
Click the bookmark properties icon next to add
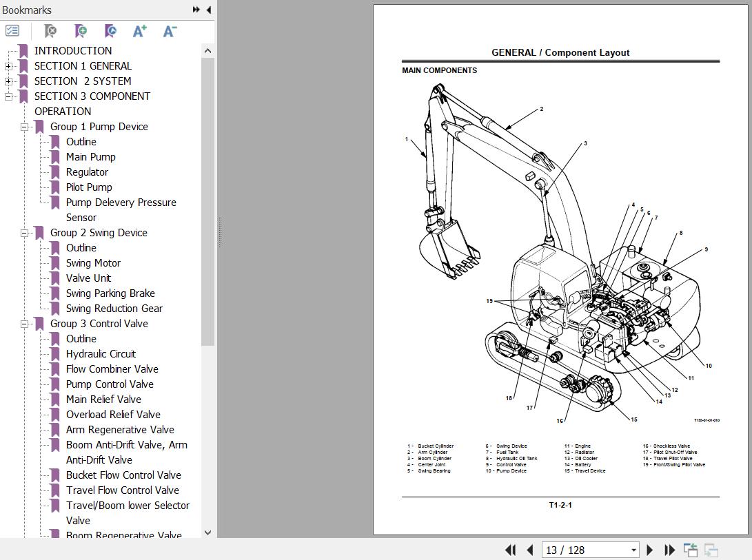coord(110,31)
